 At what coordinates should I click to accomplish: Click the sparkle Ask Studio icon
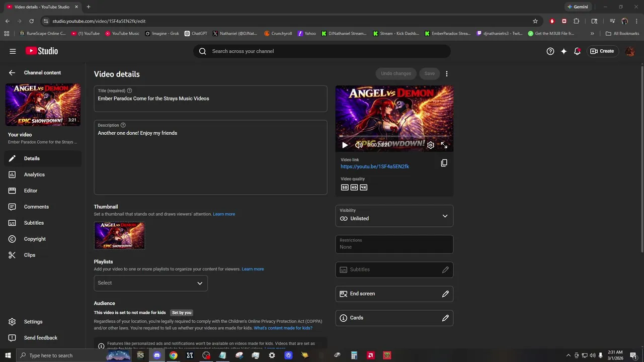tap(564, 51)
